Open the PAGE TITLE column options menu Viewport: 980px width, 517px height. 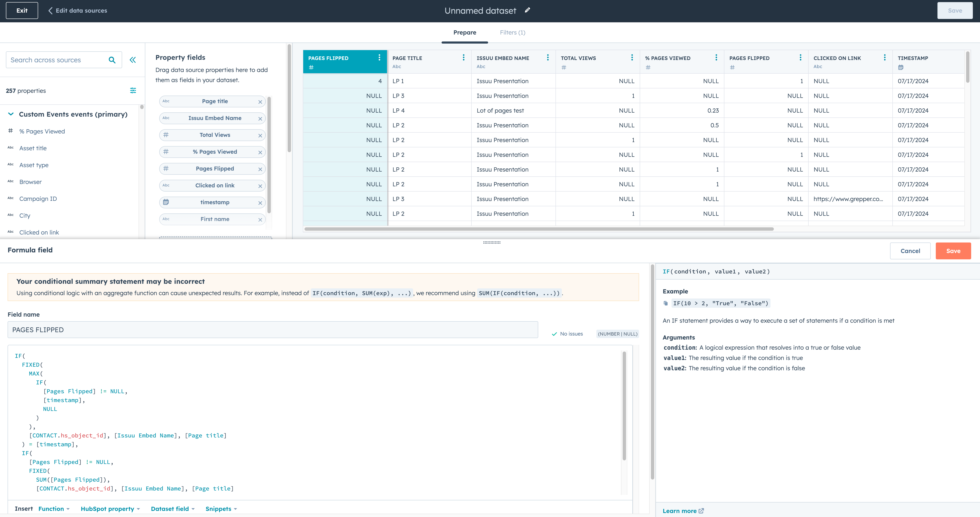pos(463,57)
